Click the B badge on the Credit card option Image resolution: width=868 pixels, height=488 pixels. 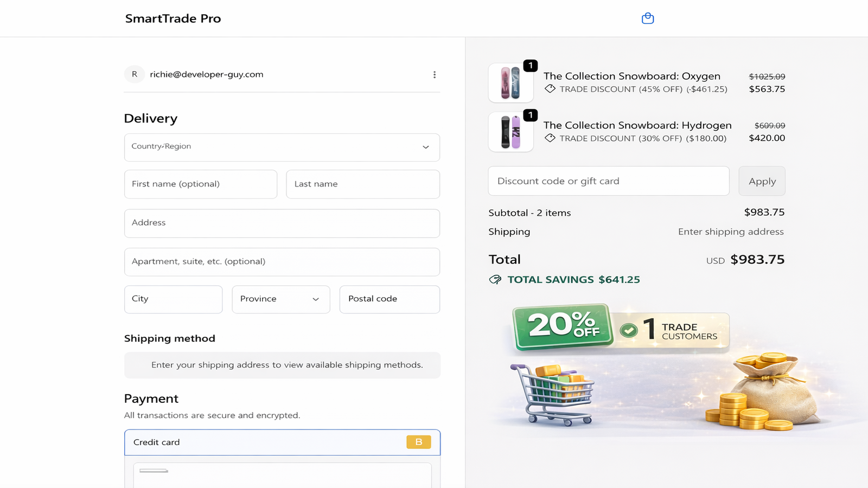coord(418,442)
